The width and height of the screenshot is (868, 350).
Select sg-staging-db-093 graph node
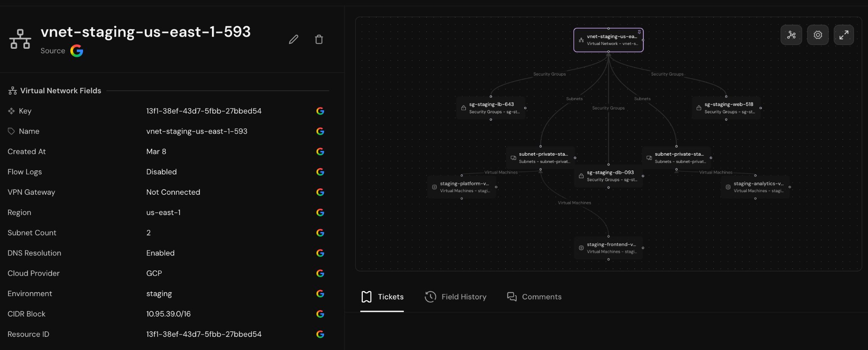[x=609, y=176]
